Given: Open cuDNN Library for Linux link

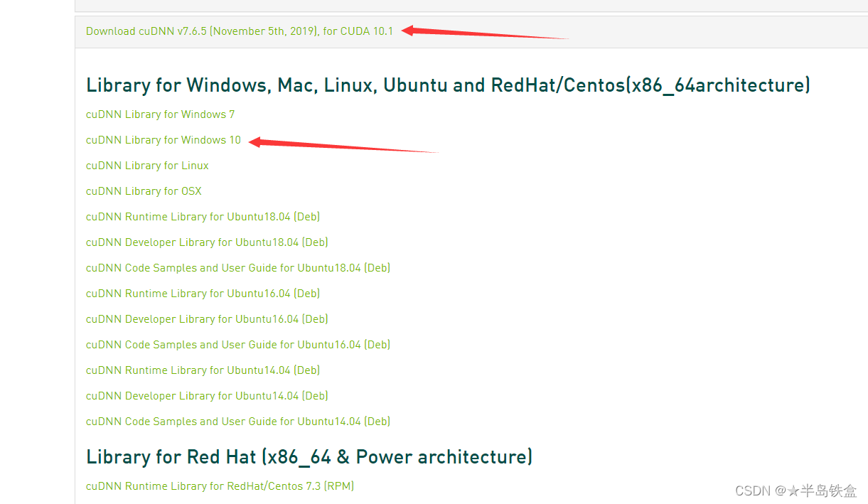Looking at the screenshot, I should tap(147, 166).
